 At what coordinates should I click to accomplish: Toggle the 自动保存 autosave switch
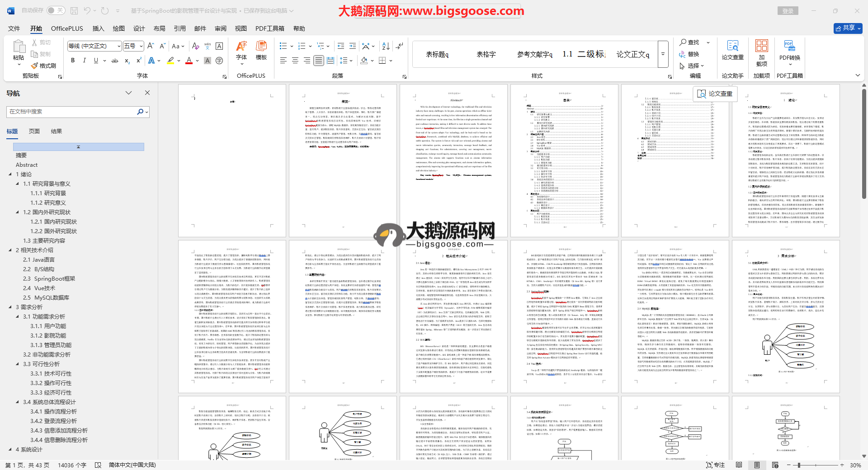click(x=56, y=10)
